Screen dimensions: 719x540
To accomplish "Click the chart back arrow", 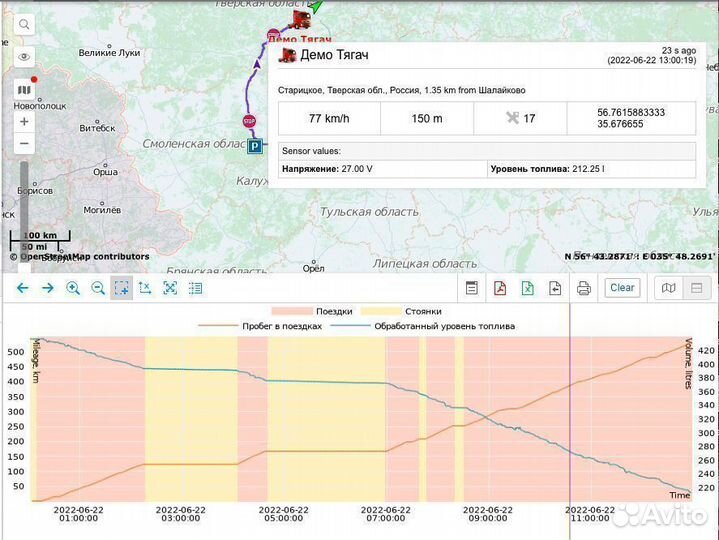I will (22, 288).
